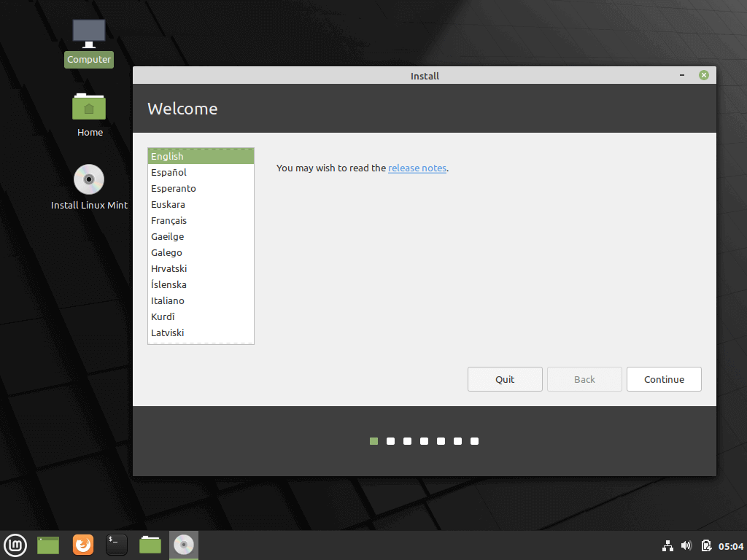Open the file manager in the taskbar
Screen dimensions: 747x560
(150, 545)
